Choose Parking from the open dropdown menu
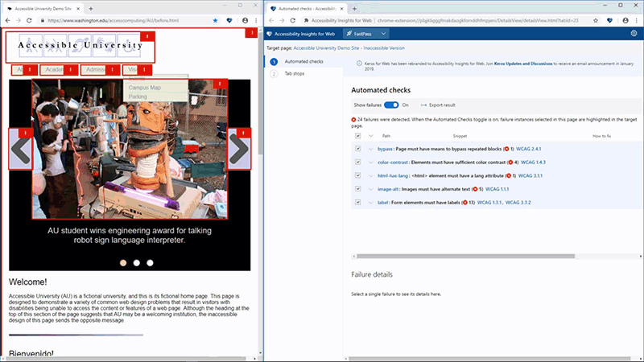Screen dimensions: 644x362 point(138,97)
